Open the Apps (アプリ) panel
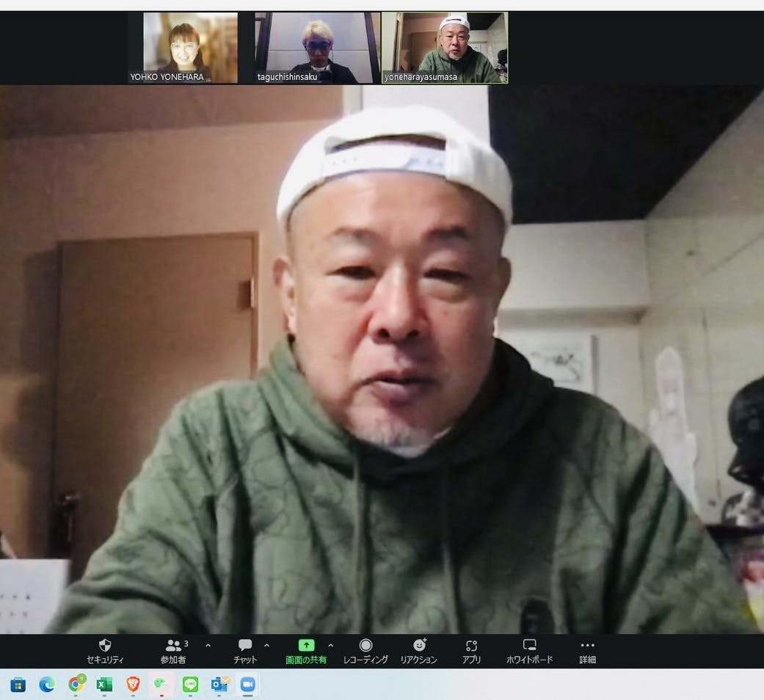Viewport: 764px width, 700px height. [471, 650]
